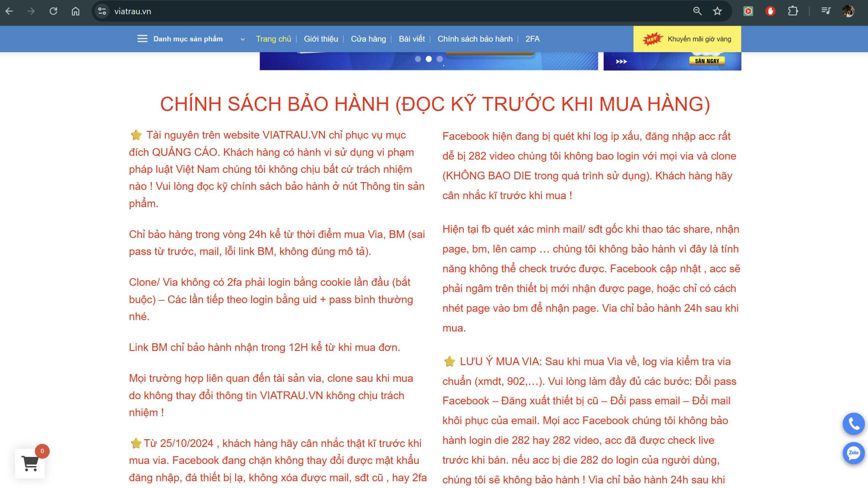
Task: Open the Zalo chat button
Action: tap(853, 453)
